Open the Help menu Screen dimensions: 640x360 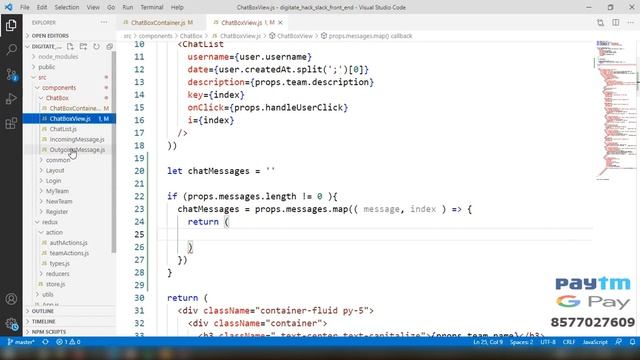click(x=177, y=7)
